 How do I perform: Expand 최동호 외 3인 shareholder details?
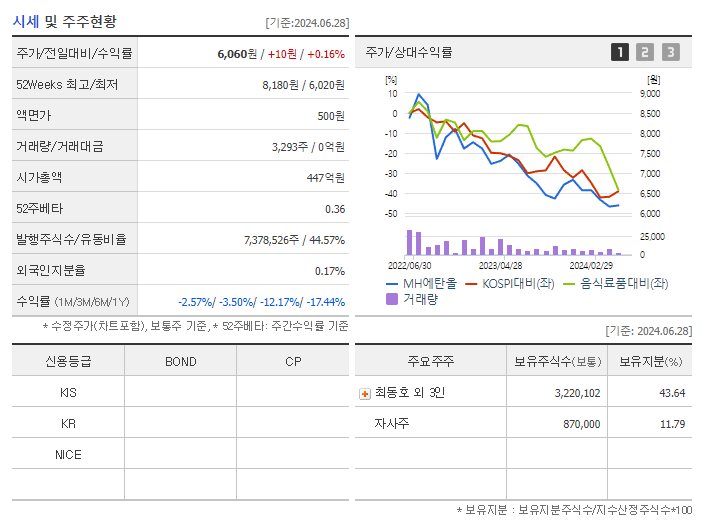coord(365,394)
